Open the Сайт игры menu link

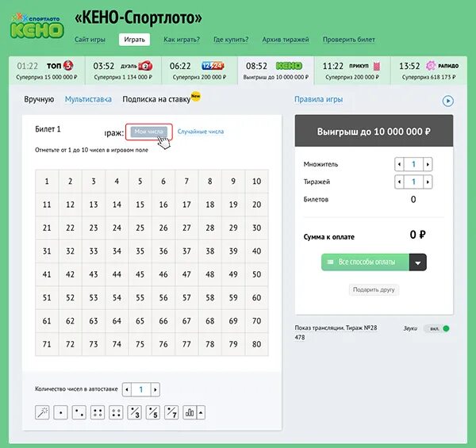[90, 40]
